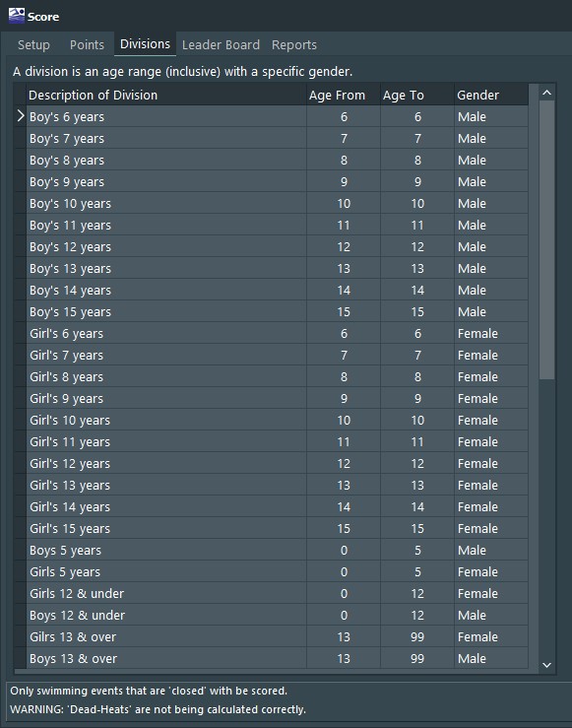Select the Divisions tab
572x728 pixels.
click(x=145, y=44)
